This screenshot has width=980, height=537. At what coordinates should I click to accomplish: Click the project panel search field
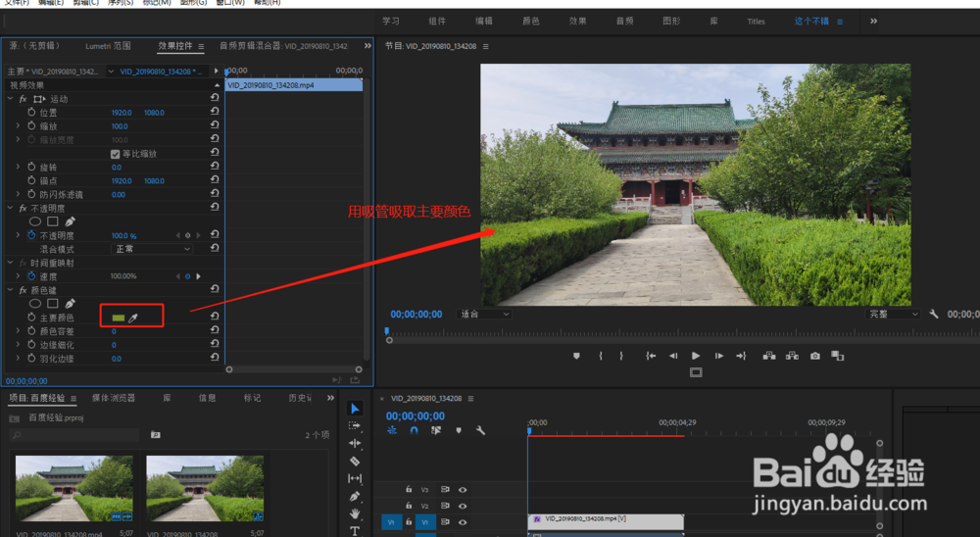coord(75,435)
